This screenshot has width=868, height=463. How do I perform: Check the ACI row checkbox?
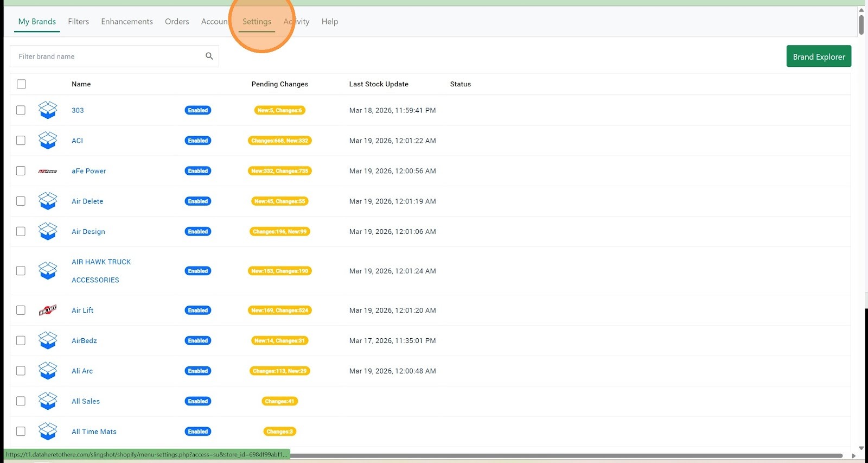tap(21, 141)
